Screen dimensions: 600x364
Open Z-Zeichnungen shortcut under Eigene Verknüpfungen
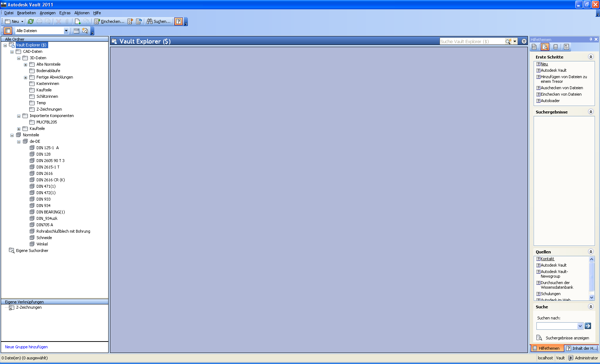[x=29, y=307]
